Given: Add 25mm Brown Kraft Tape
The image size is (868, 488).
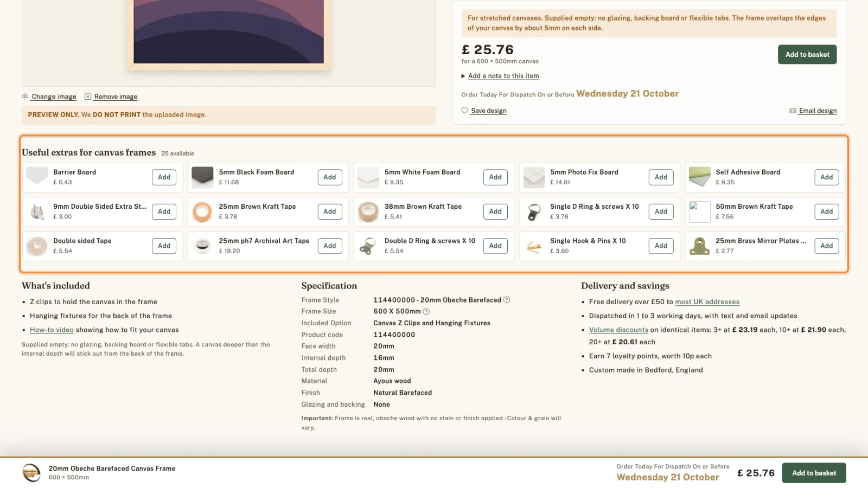Looking at the screenshot, I should (x=330, y=211).
